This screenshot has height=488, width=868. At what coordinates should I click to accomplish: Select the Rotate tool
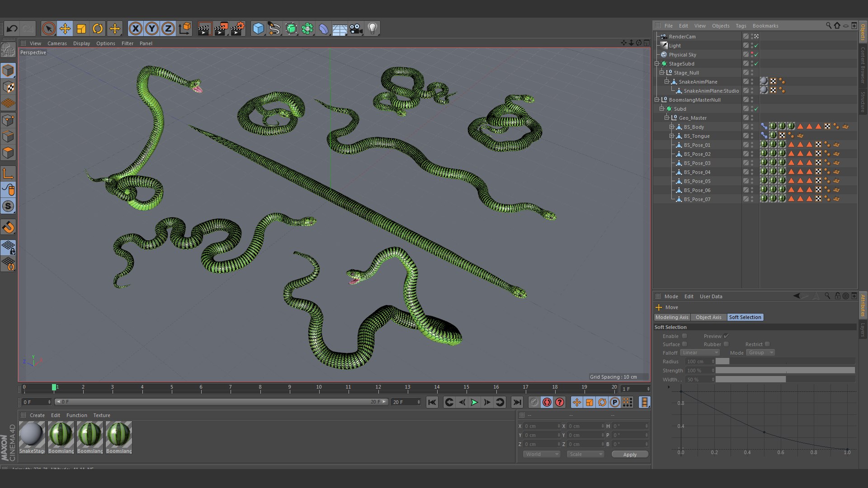(x=98, y=29)
